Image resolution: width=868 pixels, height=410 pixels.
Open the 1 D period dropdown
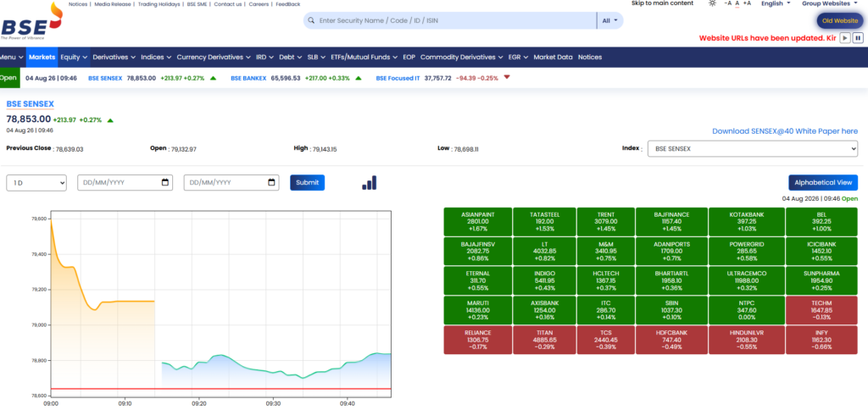tap(36, 183)
